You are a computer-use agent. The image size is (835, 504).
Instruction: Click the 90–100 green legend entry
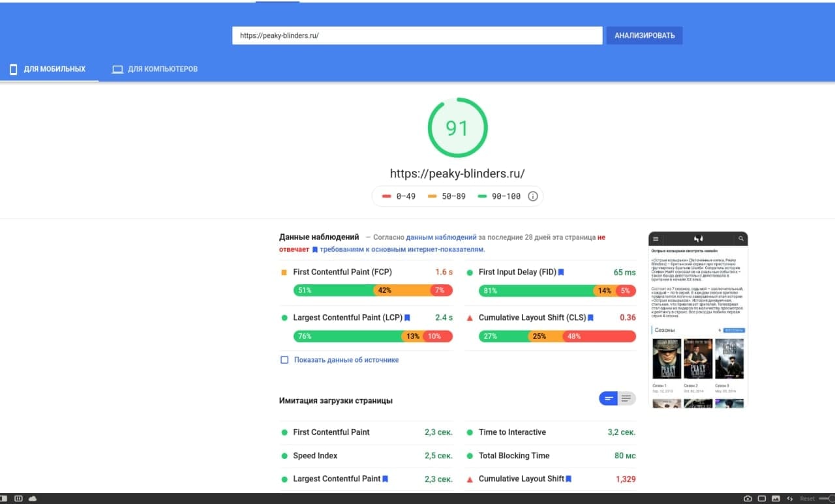(x=499, y=196)
